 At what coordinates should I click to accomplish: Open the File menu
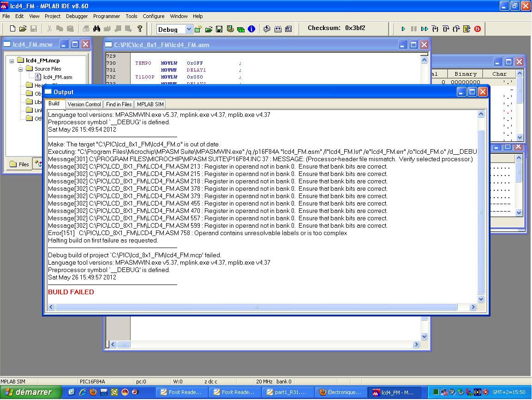point(6,16)
